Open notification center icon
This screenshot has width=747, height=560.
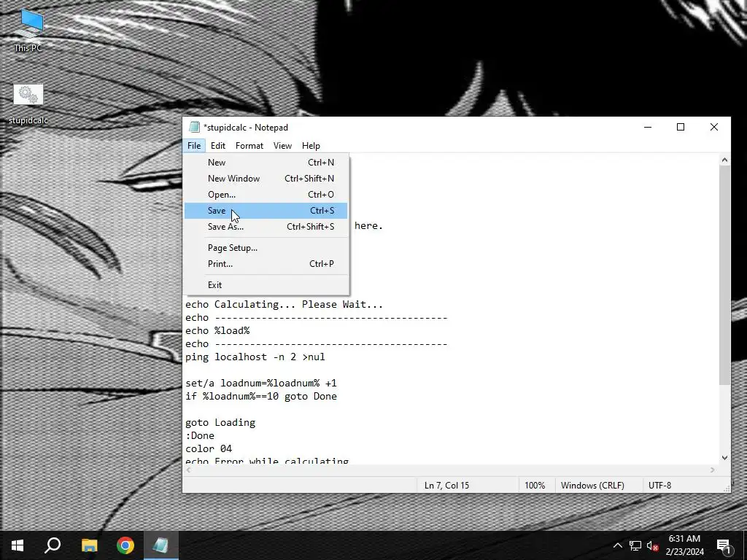point(724,545)
